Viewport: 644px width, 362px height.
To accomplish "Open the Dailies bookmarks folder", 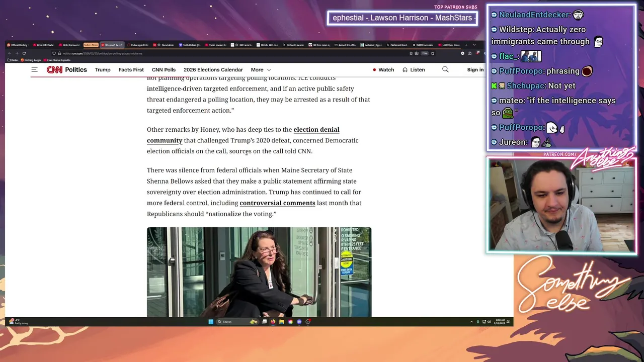I will coord(13,60).
